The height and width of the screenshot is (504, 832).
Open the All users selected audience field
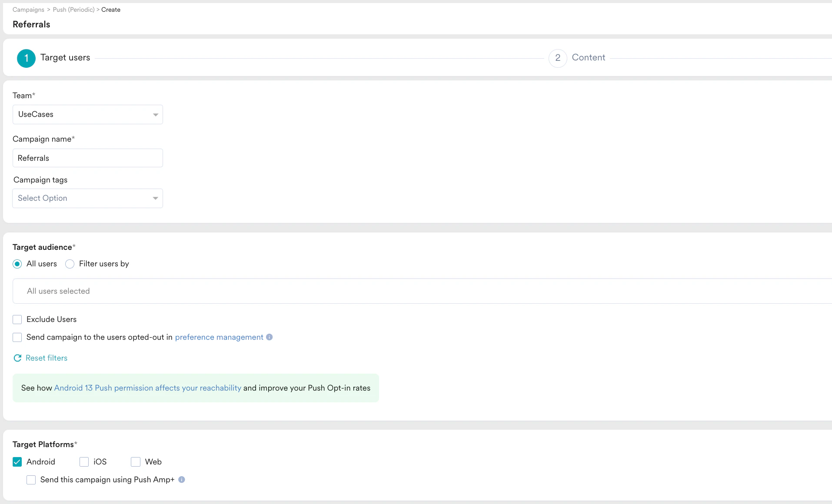pyautogui.click(x=174, y=291)
